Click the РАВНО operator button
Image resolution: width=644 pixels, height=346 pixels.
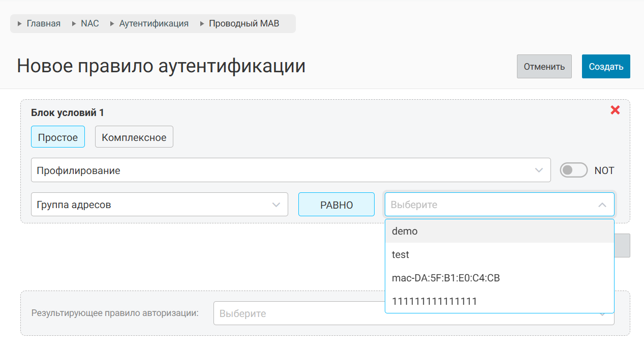[x=336, y=205]
